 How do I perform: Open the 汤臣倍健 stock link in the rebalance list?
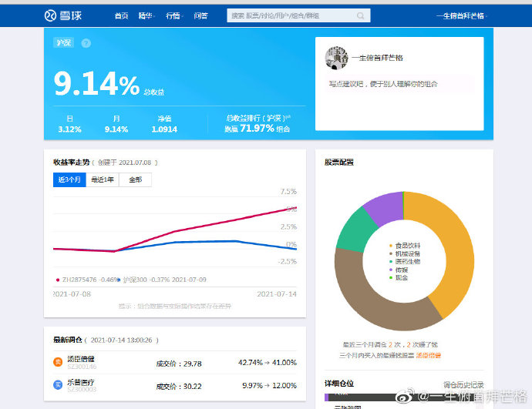pyautogui.click(x=81, y=358)
